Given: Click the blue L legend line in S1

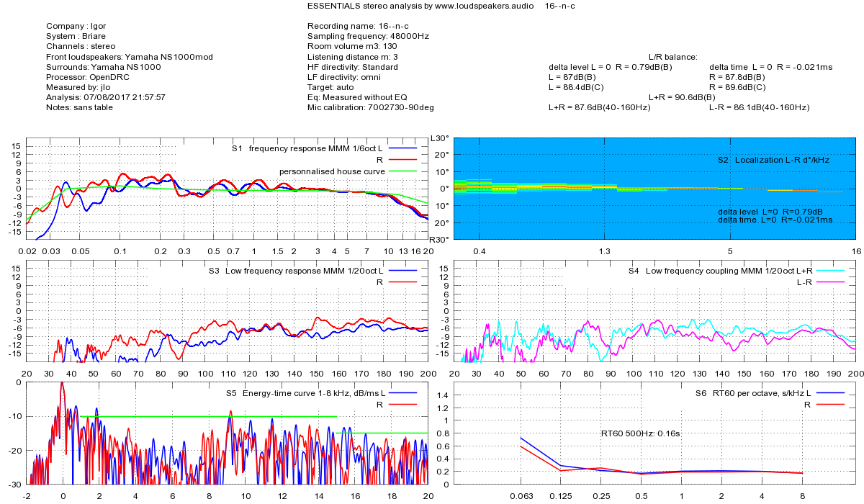Looking at the screenshot, I should click(403, 148).
